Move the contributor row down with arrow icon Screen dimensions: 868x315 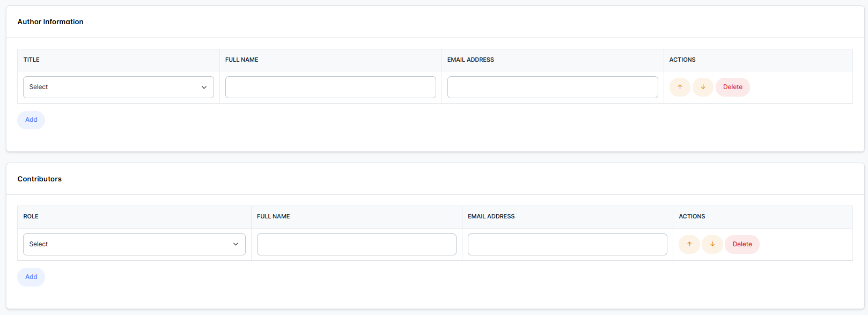(712, 244)
